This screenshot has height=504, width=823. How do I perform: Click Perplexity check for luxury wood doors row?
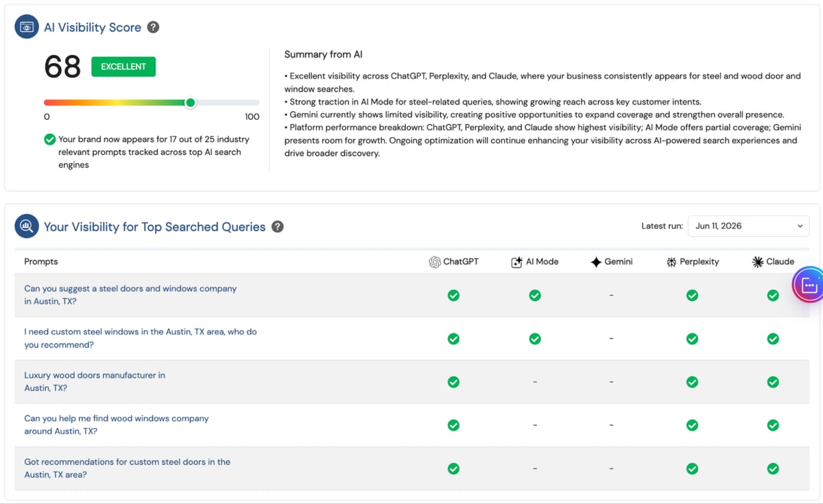[x=692, y=382]
